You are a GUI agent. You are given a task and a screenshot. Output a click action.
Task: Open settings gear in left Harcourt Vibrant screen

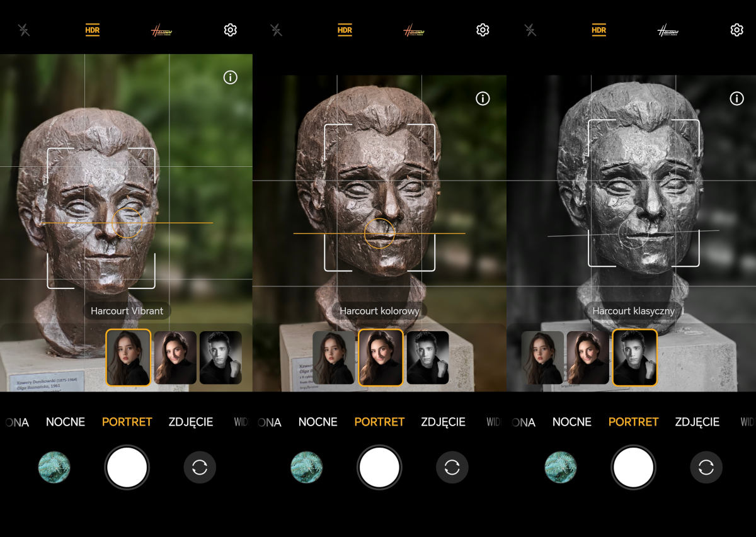coord(231,30)
